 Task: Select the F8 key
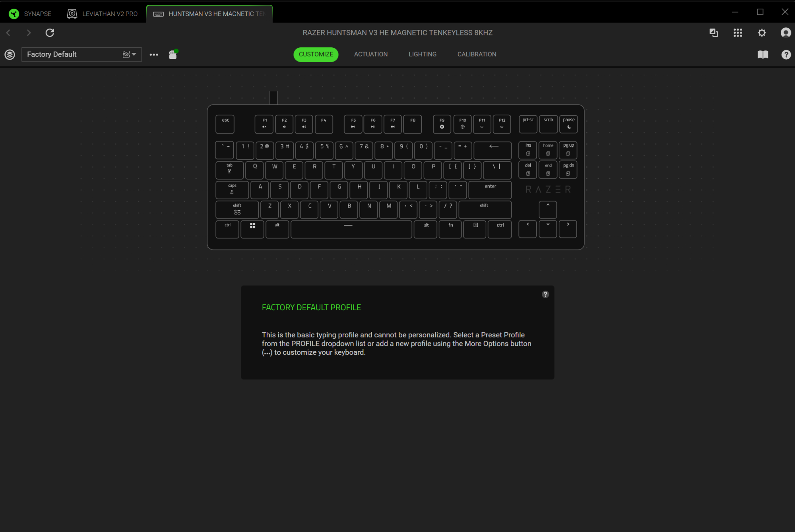(x=413, y=124)
